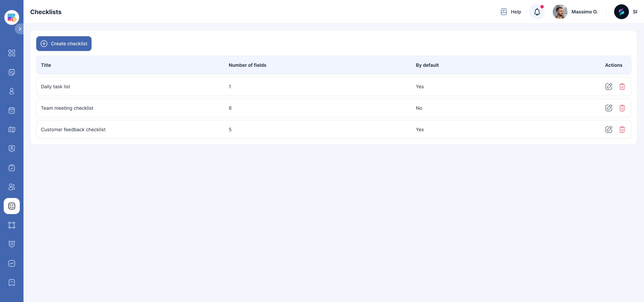This screenshot has width=644, height=302.
Task: Click field count 1 for Daily task list
Action: tap(230, 87)
